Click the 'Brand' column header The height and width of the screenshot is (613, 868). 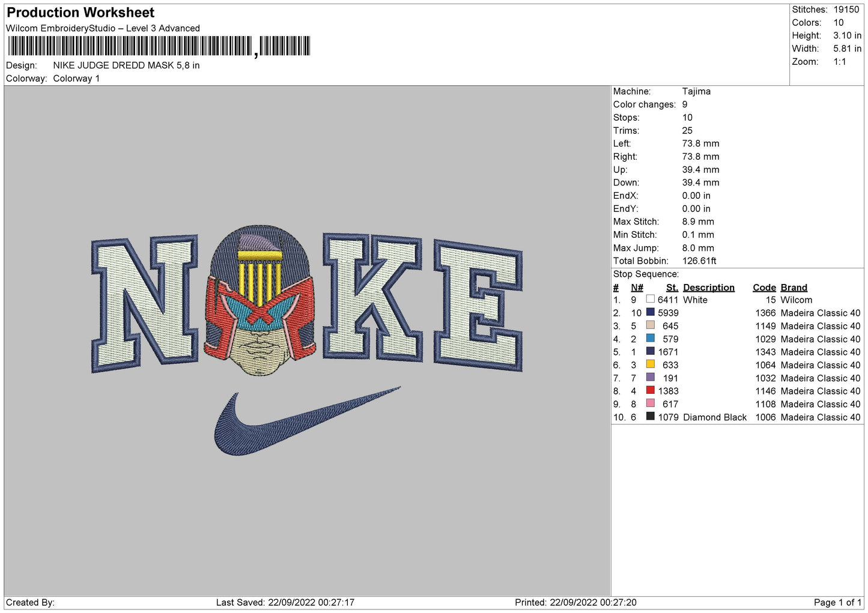coord(794,288)
